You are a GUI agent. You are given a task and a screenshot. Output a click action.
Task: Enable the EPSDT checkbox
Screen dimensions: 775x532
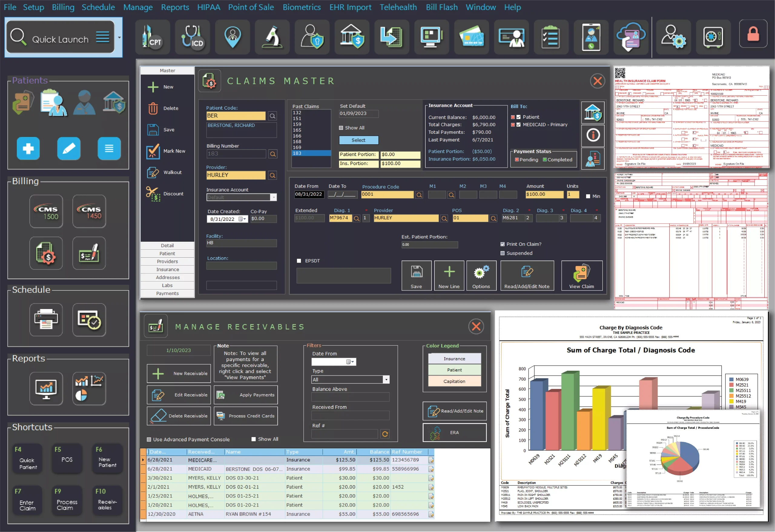pyautogui.click(x=299, y=261)
